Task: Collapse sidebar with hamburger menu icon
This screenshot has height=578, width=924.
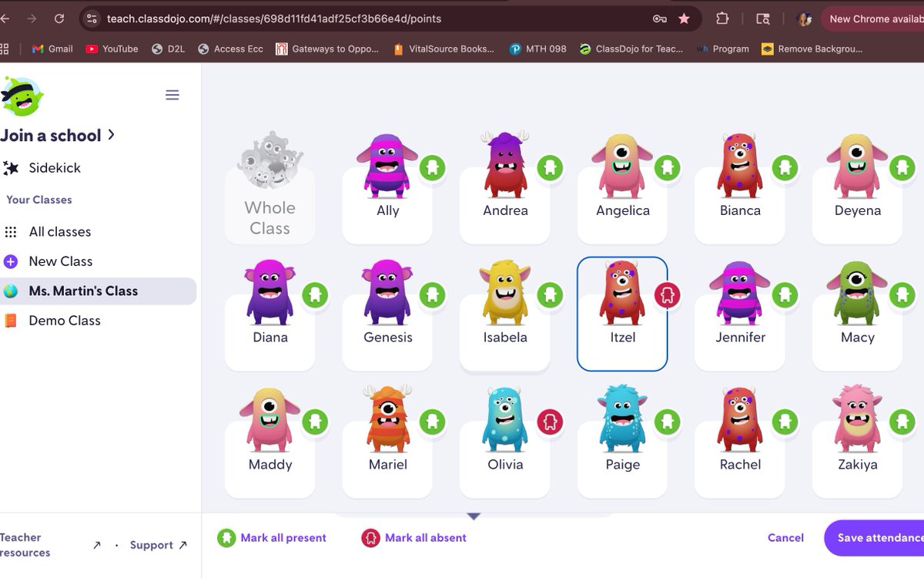Action: pyautogui.click(x=172, y=95)
